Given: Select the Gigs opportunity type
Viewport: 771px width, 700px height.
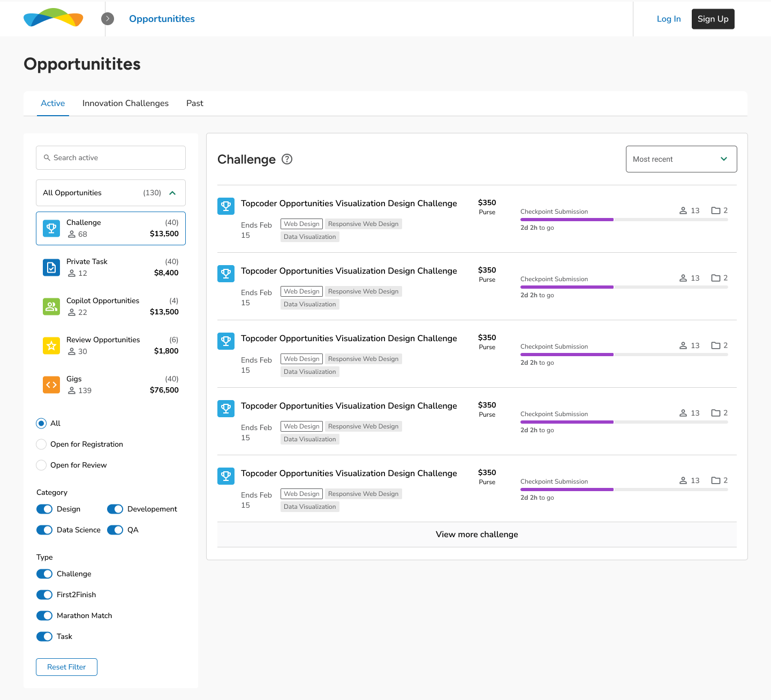Looking at the screenshot, I should 111,385.
